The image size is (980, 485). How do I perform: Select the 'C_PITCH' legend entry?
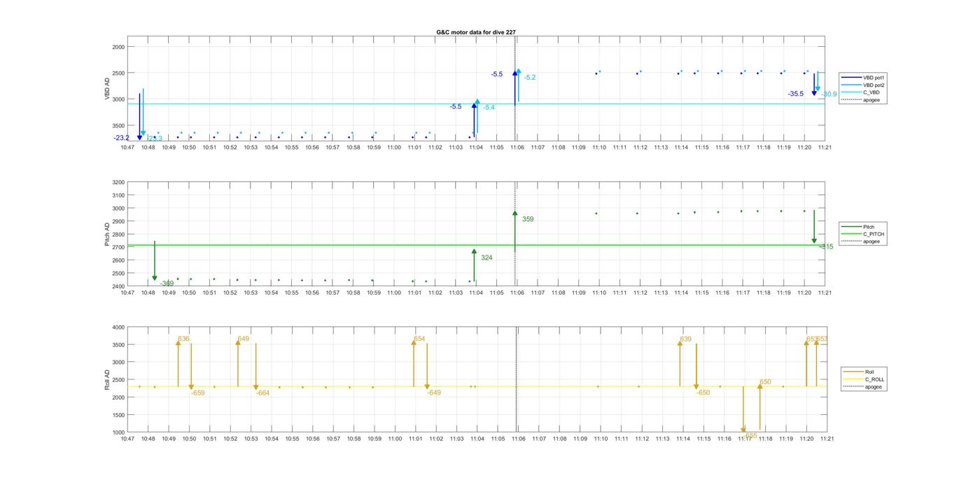coord(862,234)
